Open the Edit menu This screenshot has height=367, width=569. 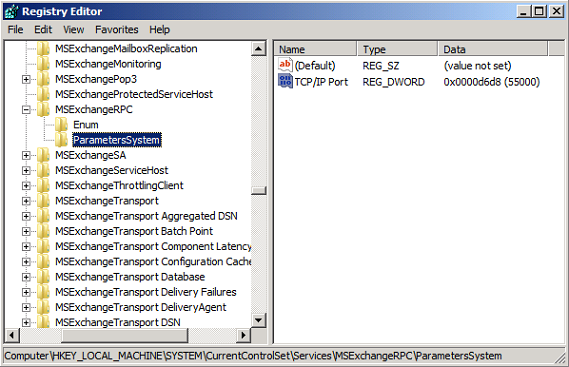click(x=43, y=29)
